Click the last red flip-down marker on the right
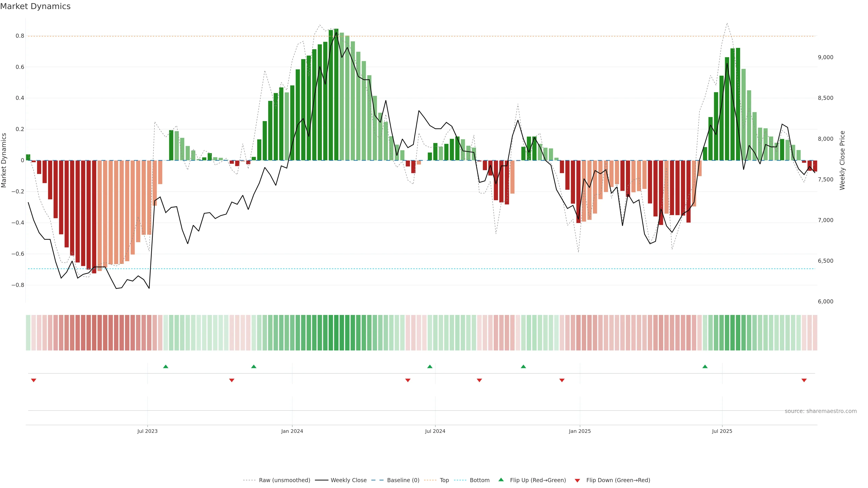The image size is (868, 488). [804, 380]
